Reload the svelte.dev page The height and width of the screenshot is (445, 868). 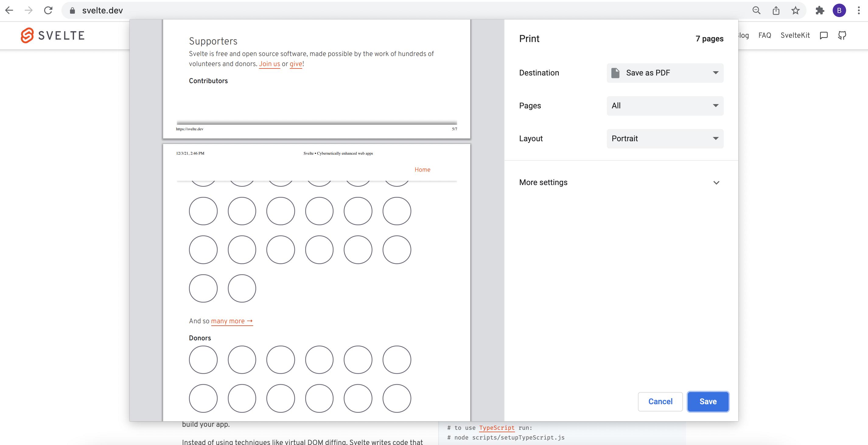(x=48, y=10)
